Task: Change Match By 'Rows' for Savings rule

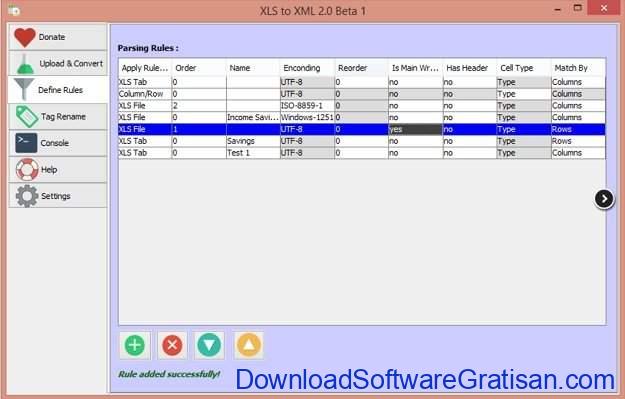Action: [578, 141]
